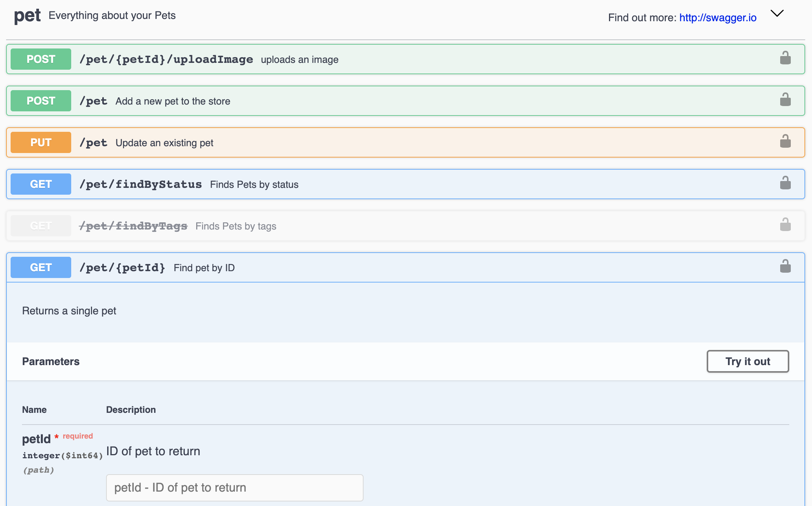The height and width of the screenshot is (506, 812).
Task: Collapse the GET /pet/{petId} operation panel
Action: (341, 267)
